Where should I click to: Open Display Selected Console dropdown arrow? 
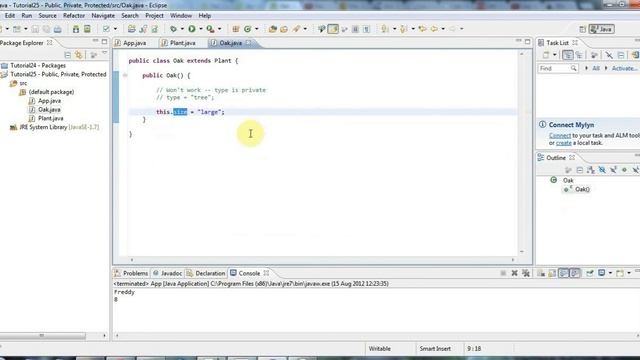coord(610,273)
